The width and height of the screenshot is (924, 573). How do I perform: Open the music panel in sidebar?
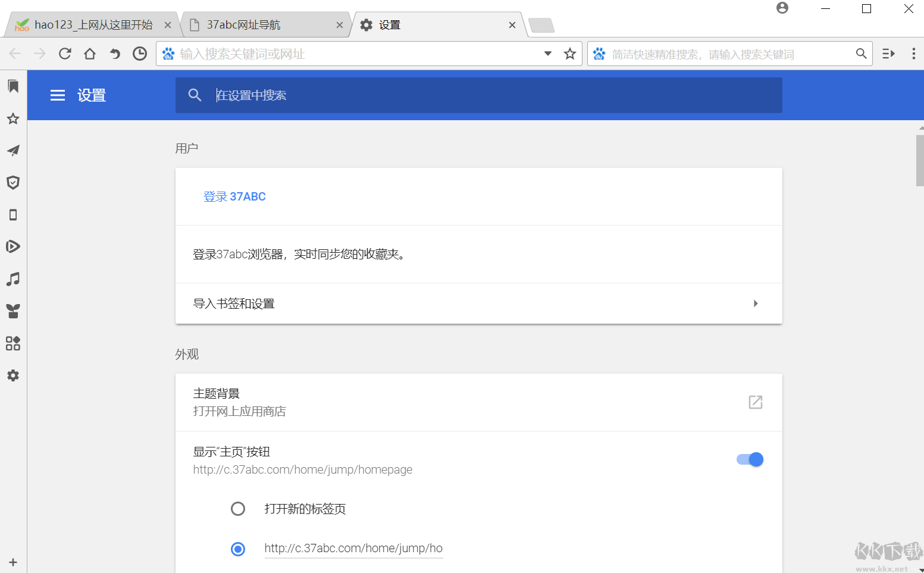pos(13,278)
